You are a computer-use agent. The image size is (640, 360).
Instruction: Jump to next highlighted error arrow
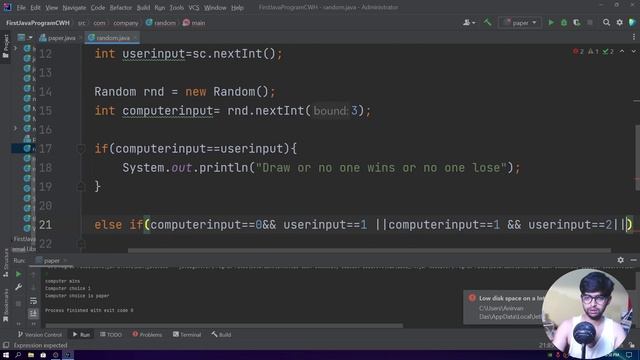coord(633,51)
